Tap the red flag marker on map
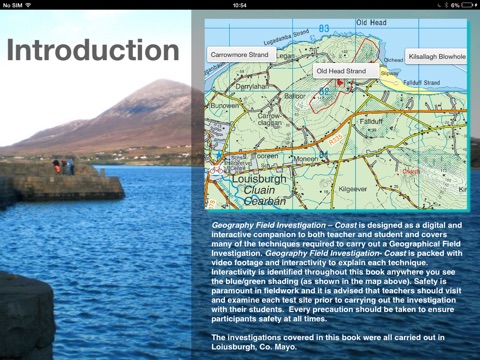 pos(340,82)
